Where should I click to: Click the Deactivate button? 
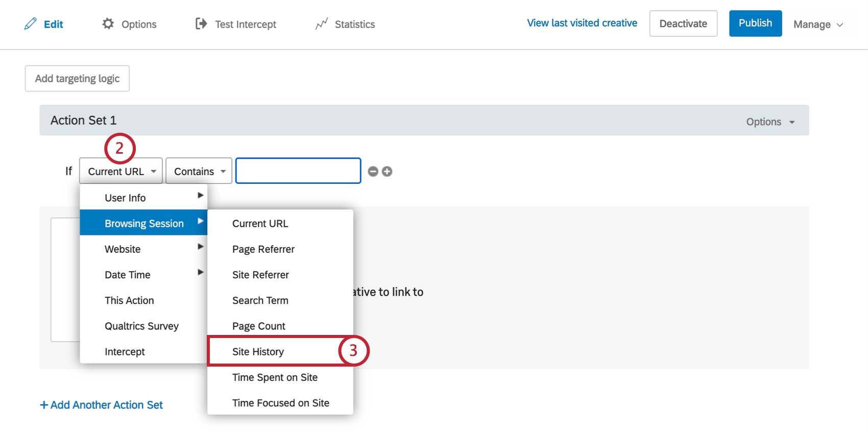683,23
